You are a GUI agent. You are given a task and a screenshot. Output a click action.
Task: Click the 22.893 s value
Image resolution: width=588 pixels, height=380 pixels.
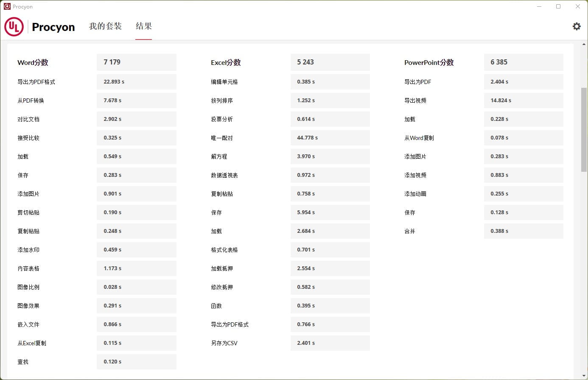point(137,82)
